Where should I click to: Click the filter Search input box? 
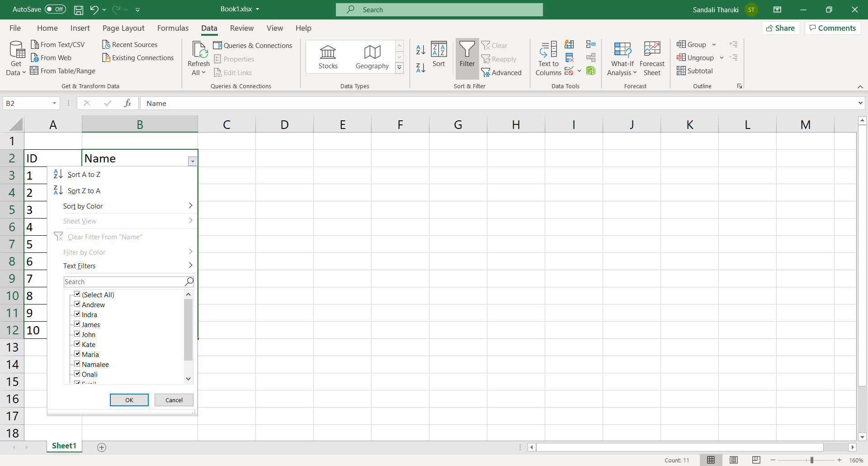coord(124,282)
